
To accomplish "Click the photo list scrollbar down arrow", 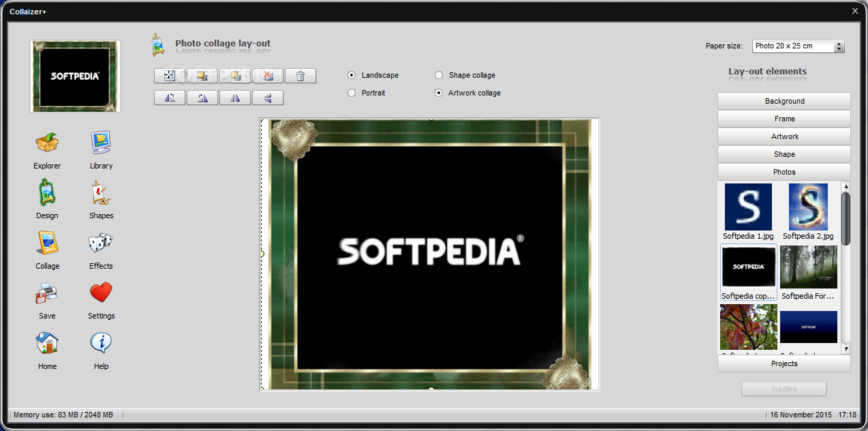I will 846,348.
